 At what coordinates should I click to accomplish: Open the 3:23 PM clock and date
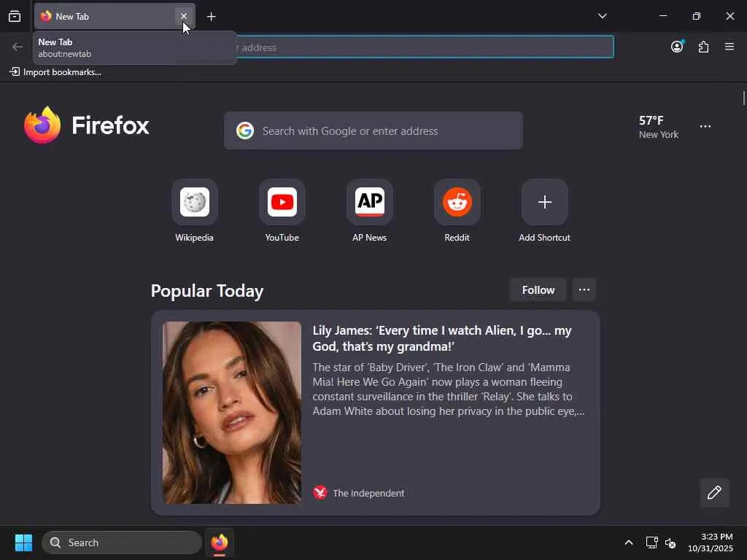click(711, 542)
